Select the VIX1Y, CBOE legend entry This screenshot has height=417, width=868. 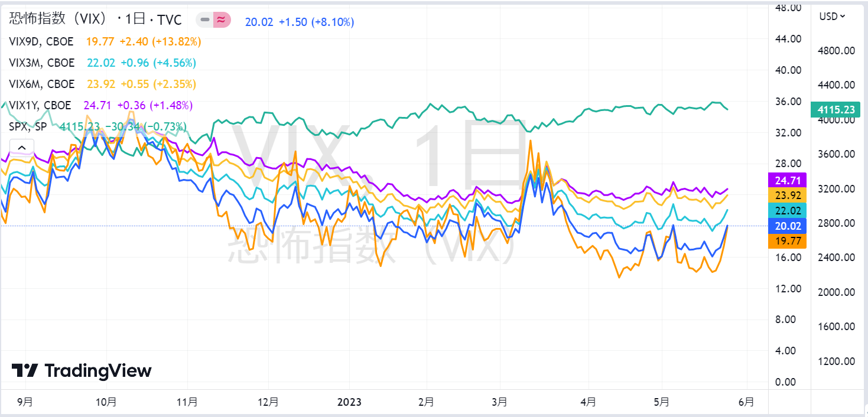coord(40,105)
